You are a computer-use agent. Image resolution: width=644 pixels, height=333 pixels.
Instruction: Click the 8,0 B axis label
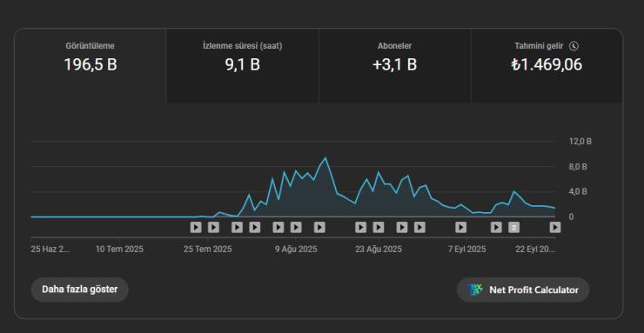click(578, 167)
